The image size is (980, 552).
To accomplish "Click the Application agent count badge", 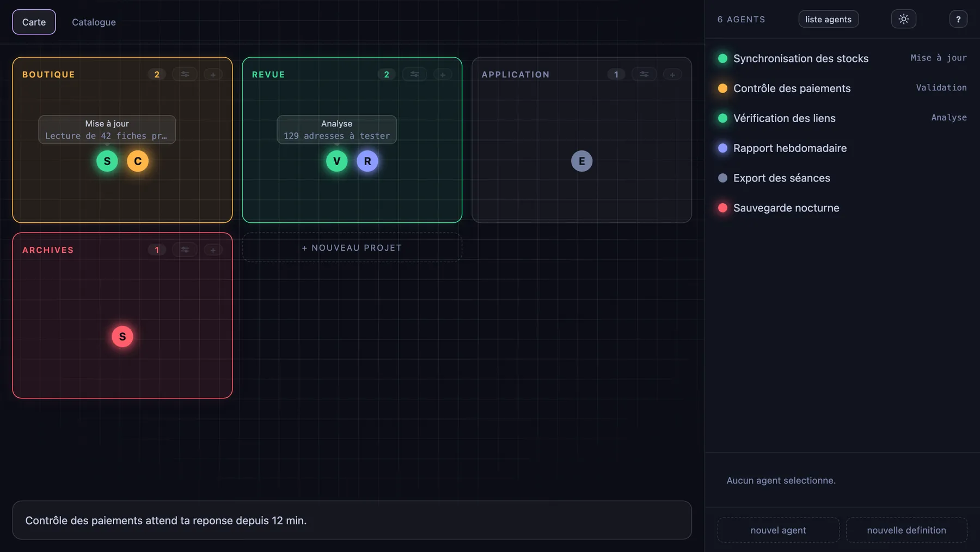I will coord(616,74).
